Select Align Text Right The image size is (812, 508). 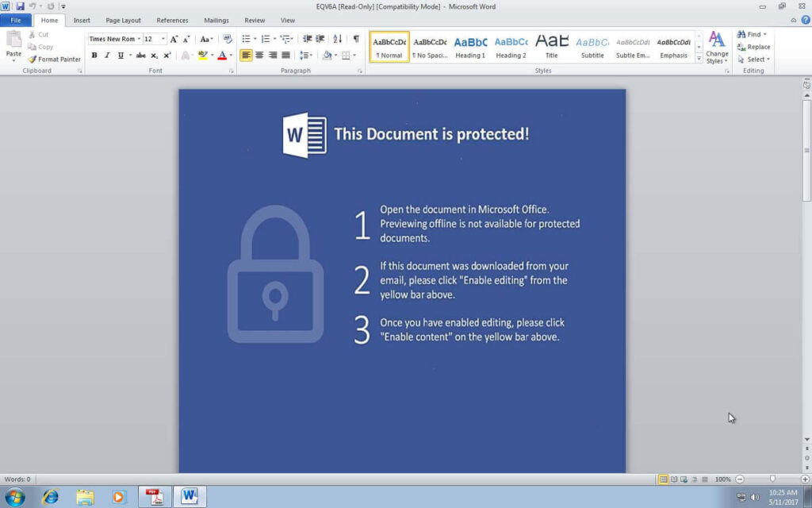273,55
